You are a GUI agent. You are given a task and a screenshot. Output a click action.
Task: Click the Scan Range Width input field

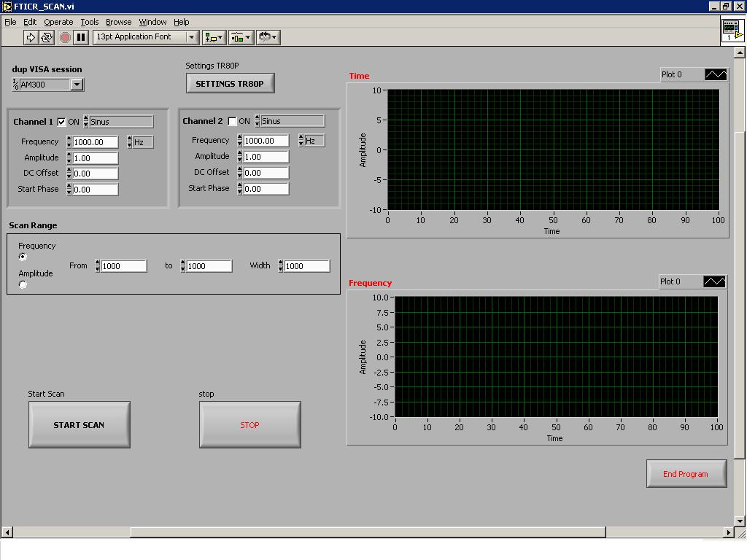click(306, 266)
